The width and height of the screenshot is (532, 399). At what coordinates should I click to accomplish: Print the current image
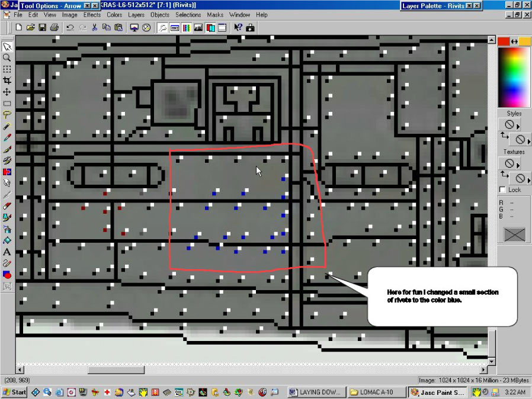55,27
